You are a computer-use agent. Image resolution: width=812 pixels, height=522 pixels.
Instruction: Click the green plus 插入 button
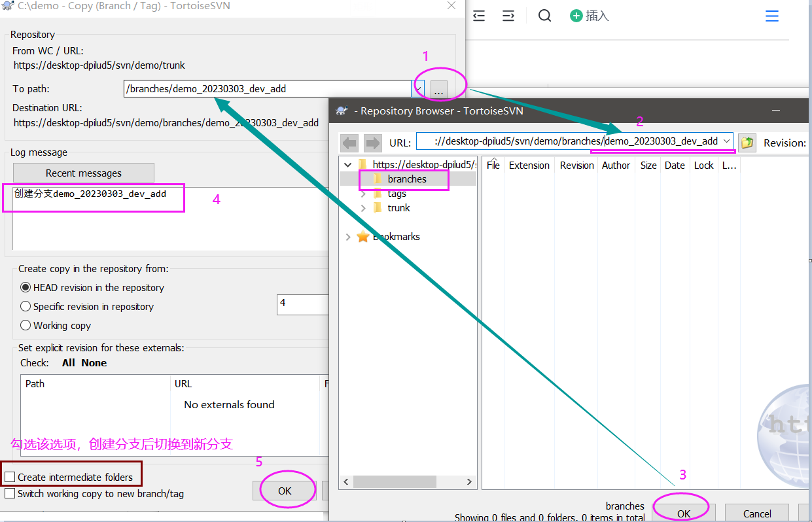590,16
